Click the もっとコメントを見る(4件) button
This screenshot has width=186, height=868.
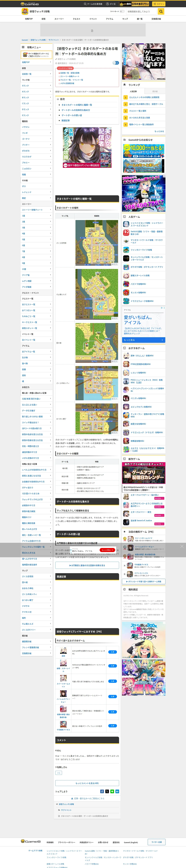[x=87, y=783]
